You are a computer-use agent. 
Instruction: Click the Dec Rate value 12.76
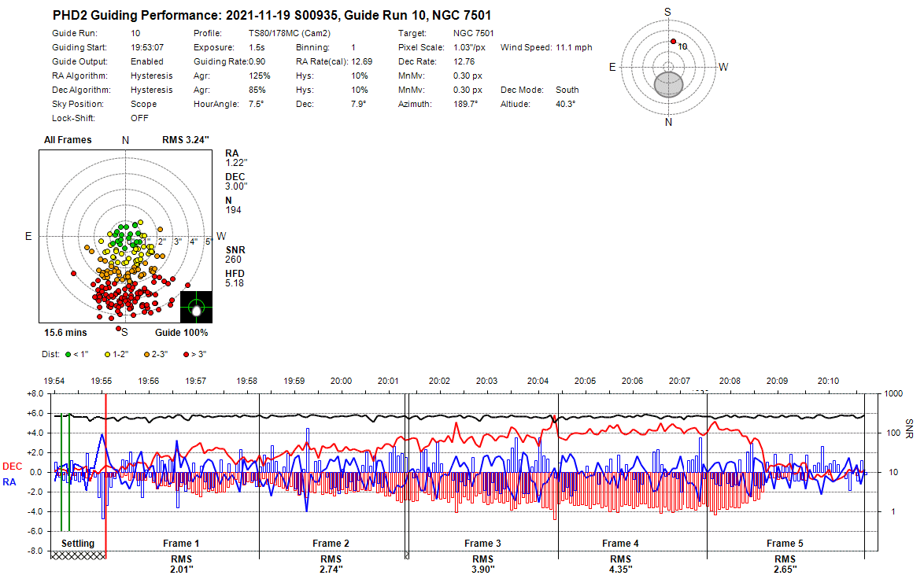[464, 61]
